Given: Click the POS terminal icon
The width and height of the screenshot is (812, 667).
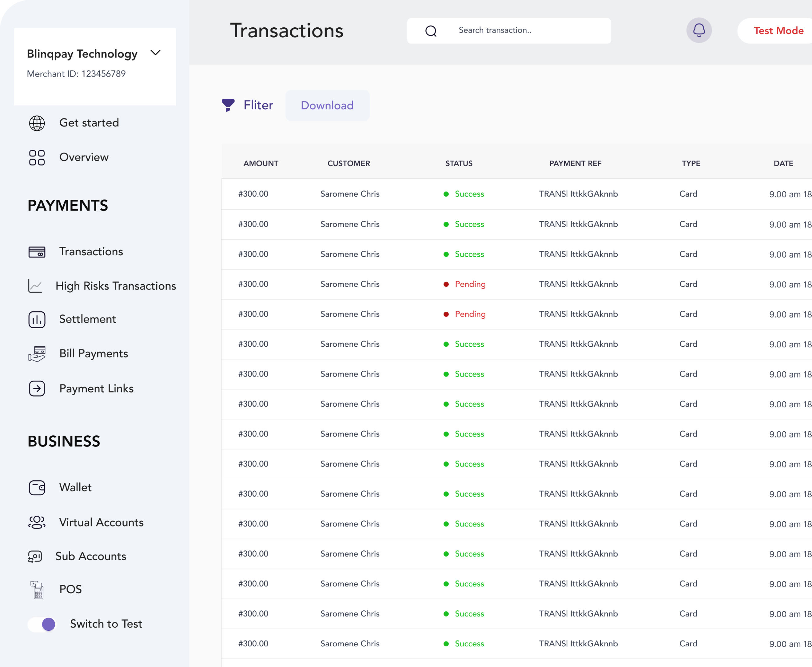Looking at the screenshot, I should tap(37, 589).
